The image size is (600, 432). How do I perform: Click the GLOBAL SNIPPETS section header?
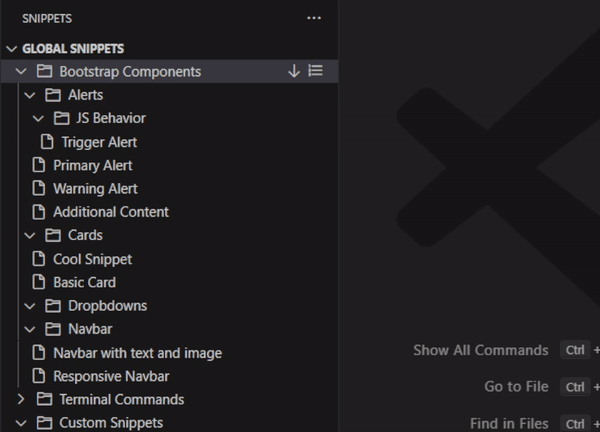click(x=73, y=49)
